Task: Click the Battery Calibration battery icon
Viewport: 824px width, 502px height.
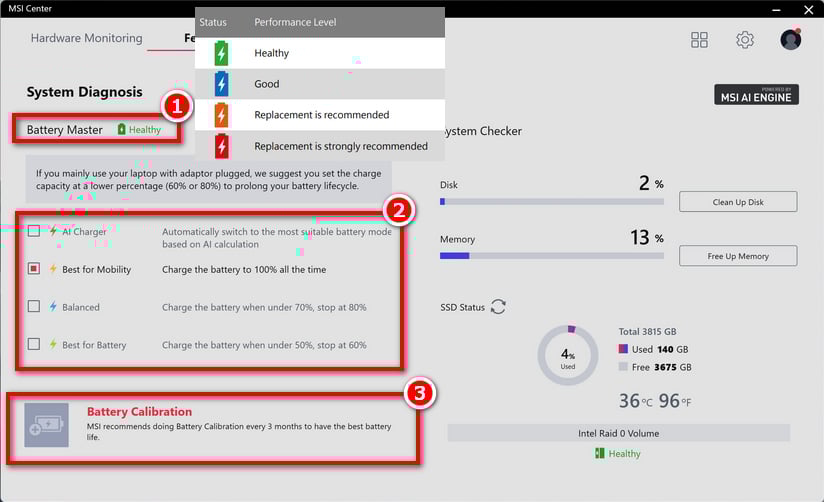Action: pos(46,425)
